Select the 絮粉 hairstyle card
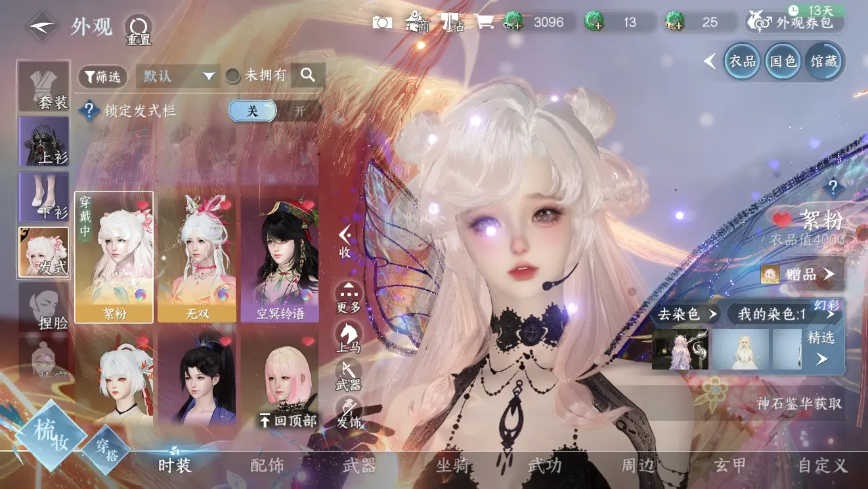 tap(114, 257)
